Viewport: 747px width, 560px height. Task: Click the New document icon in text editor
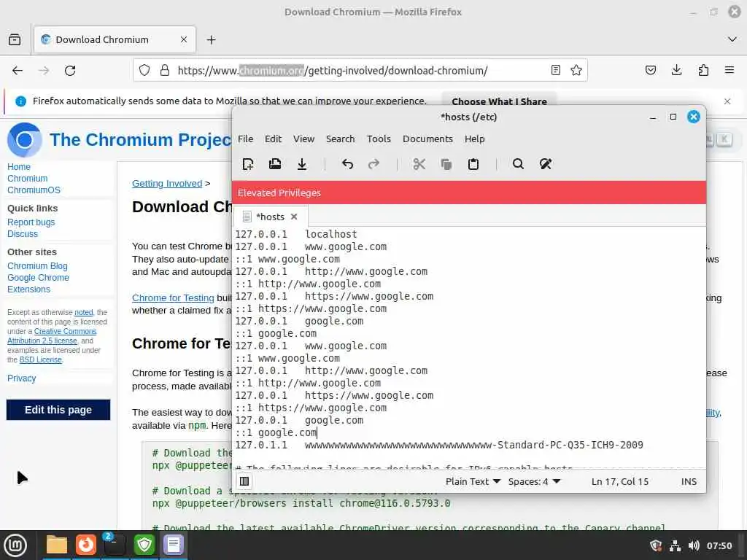248,164
